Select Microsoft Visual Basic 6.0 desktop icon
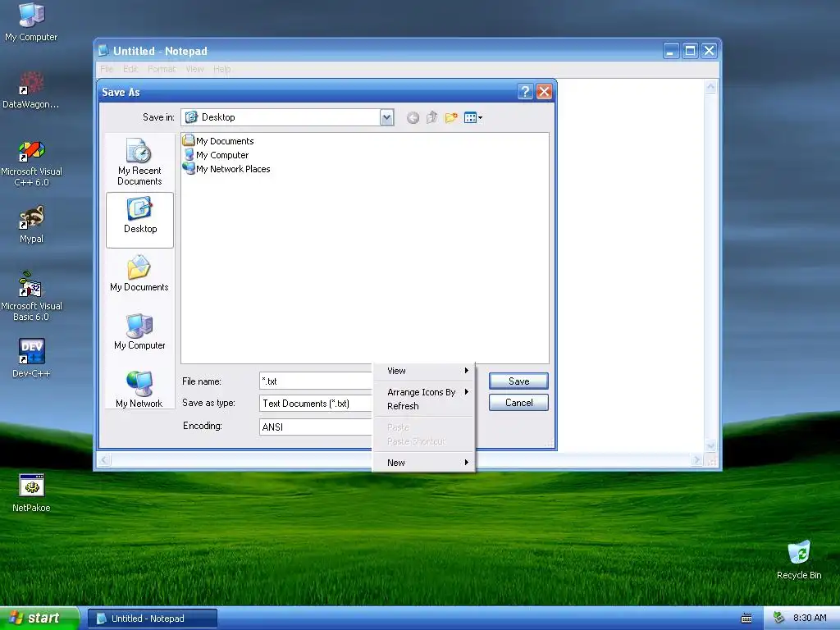Screen dimensions: 840x630 pyautogui.click(x=31, y=296)
